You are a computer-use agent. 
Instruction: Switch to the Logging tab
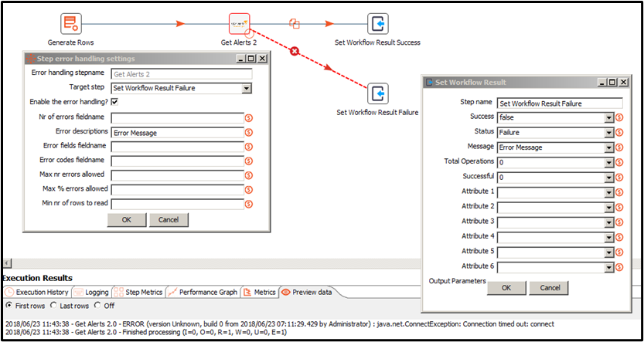point(92,293)
